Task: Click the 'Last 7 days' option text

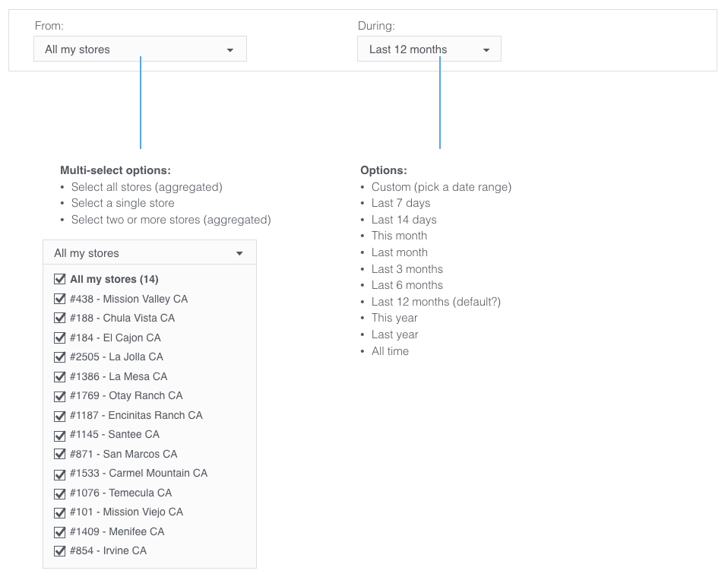Action: pos(400,203)
